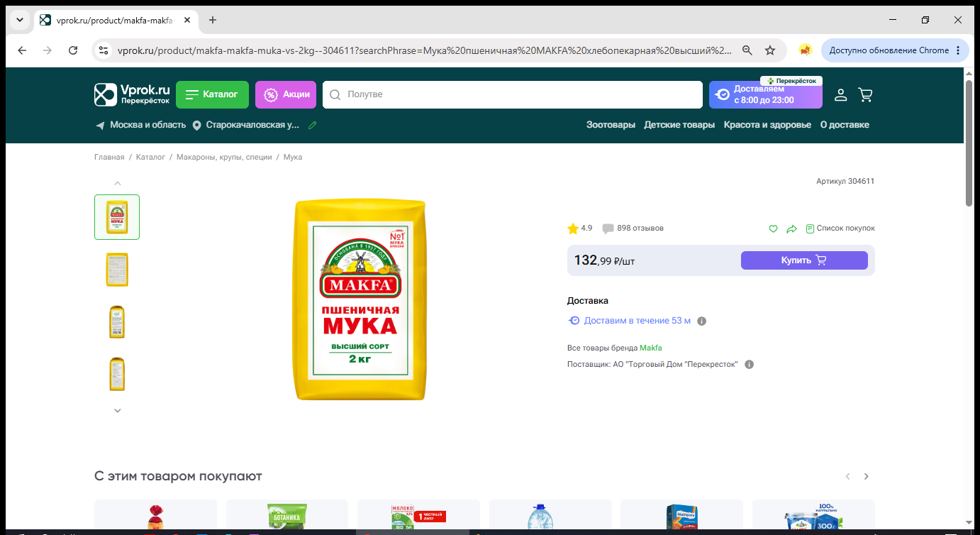Click the Артикул 304611 text

(845, 182)
